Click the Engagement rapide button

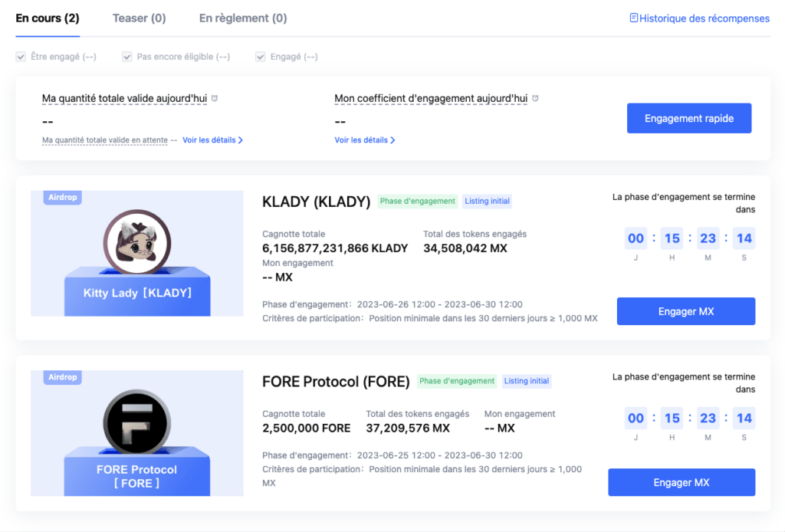(x=689, y=118)
